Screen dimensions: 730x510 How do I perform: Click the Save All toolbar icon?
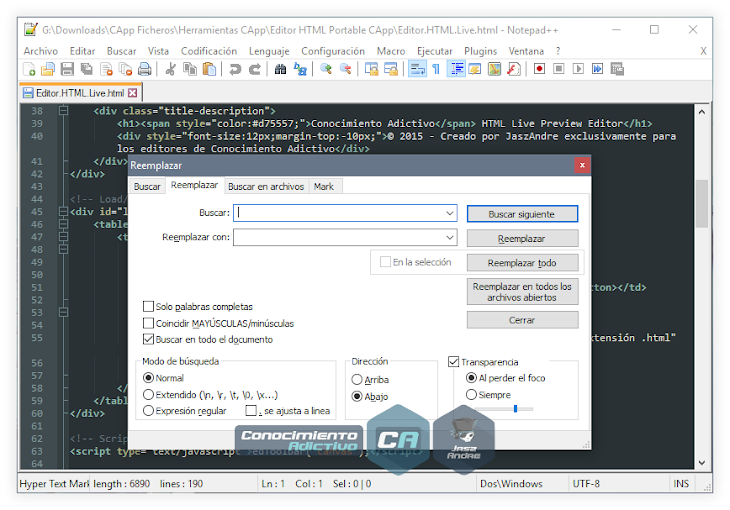point(87,69)
